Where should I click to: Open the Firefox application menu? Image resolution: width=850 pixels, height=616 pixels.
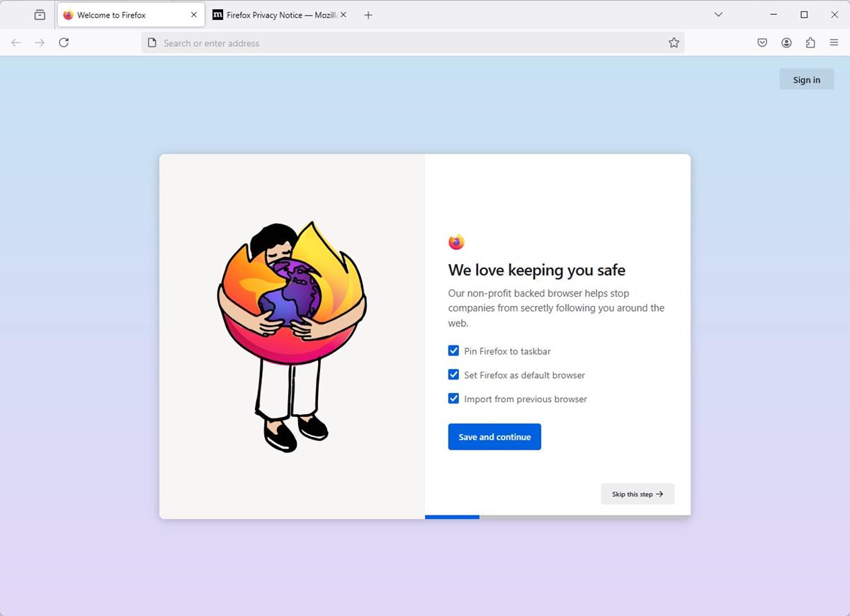(x=834, y=42)
